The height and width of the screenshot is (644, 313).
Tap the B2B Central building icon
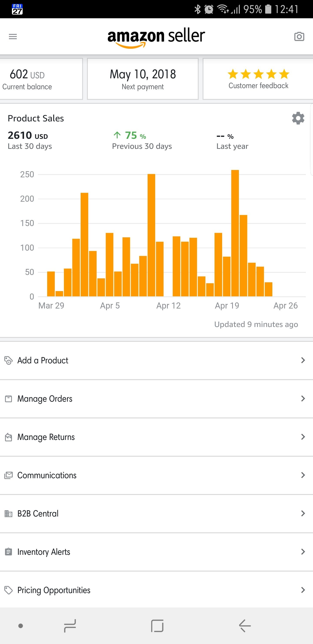point(8,513)
